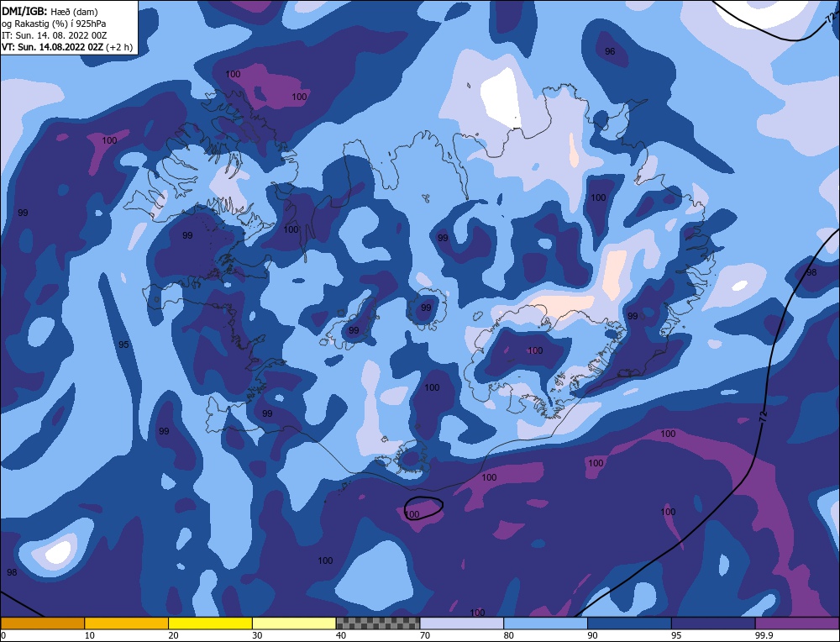Click the "IT: Sun. 14. 08. 2022 00Z" line
This screenshot has width=840, height=642.
pyautogui.click(x=54, y=35)
